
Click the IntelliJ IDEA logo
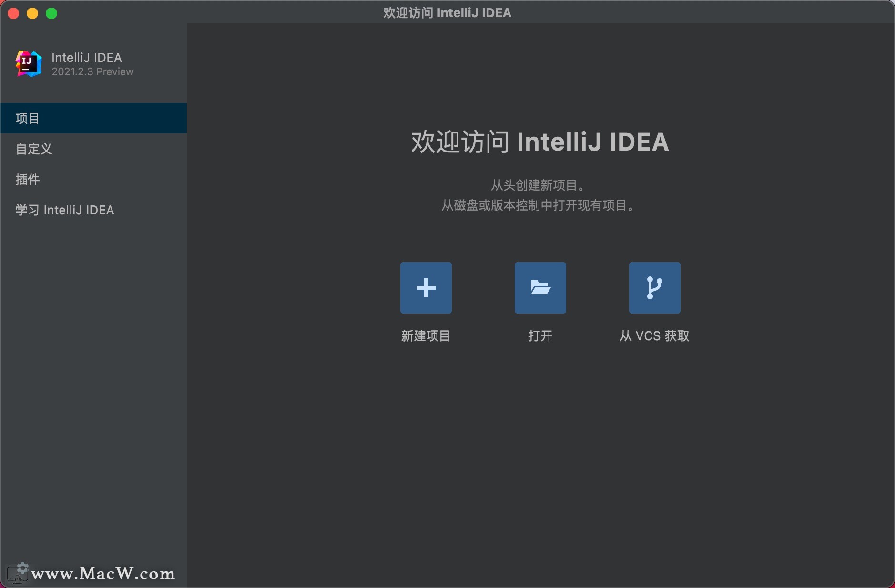coord(27,63)
